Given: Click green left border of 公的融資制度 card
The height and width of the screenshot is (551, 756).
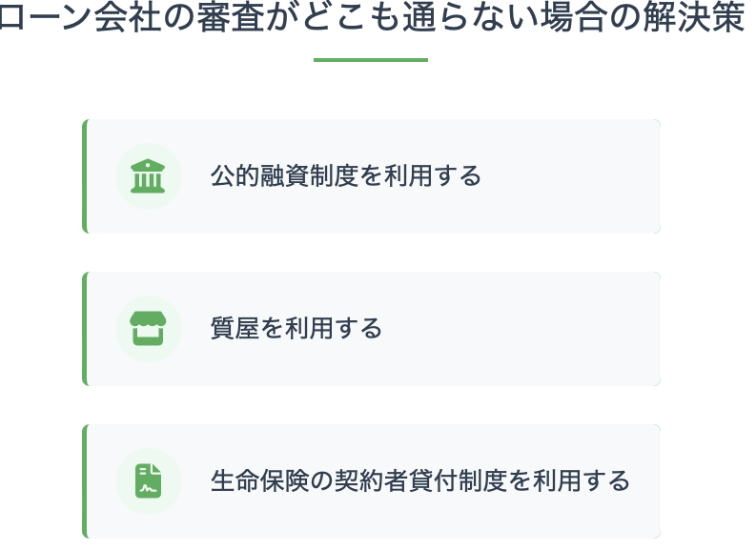Looking at the screenshot, I should click(85, 176).
